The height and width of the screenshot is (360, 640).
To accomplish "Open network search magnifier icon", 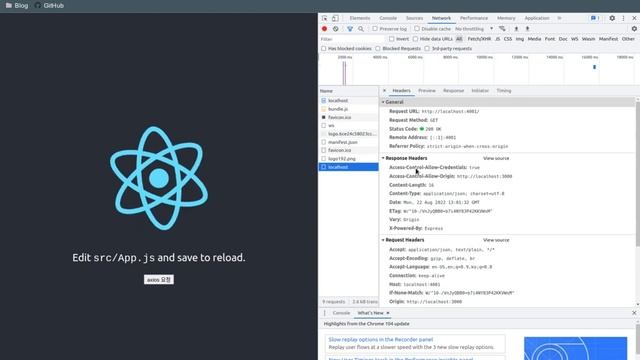I will (x=361, y=29).
